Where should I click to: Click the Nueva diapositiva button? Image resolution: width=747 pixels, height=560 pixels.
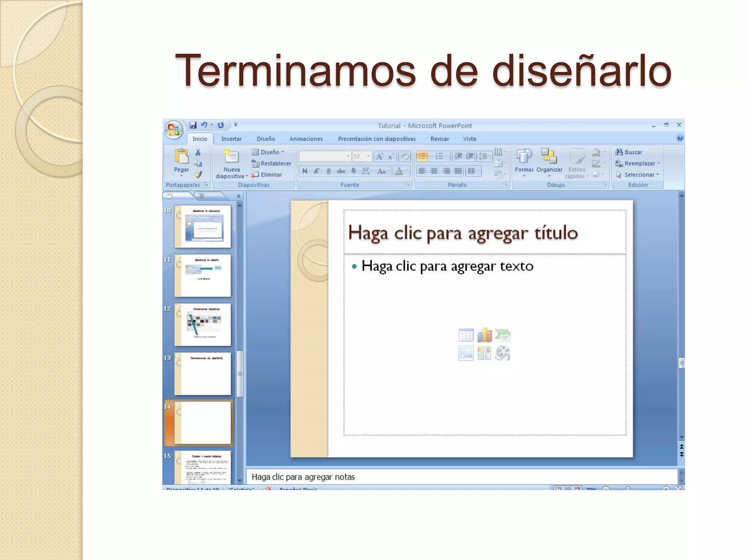(x=231, y=163)
